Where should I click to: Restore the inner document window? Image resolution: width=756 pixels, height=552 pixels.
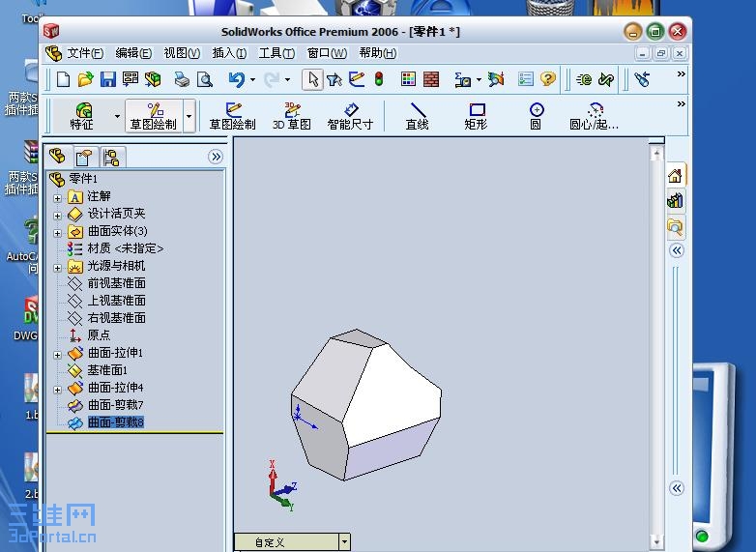pyautogui.click(x=660, y=53)
